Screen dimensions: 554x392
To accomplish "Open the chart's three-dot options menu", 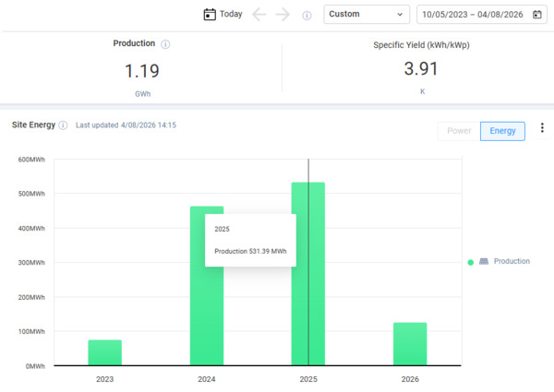I will pos(542,128).
